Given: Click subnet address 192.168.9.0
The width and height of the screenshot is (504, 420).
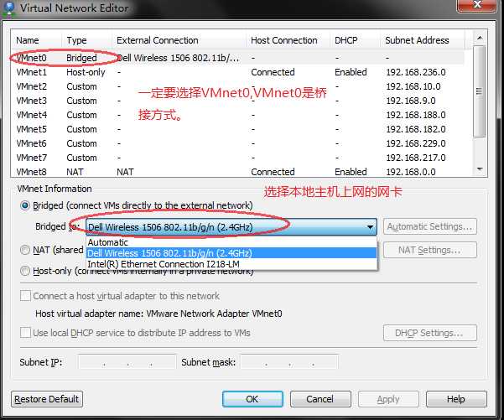Looking at the screenshot, I should click(411, 101).
